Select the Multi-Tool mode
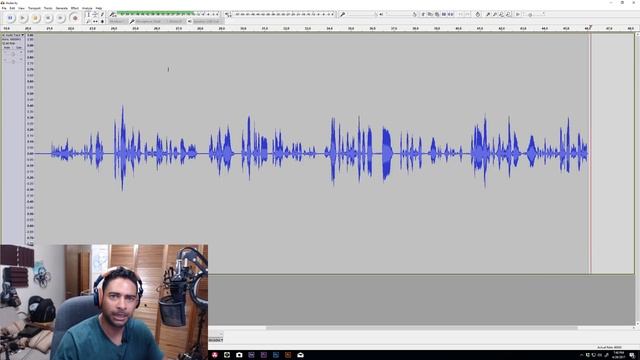This screenshot has width=640, height=360. tap(102, 21)
